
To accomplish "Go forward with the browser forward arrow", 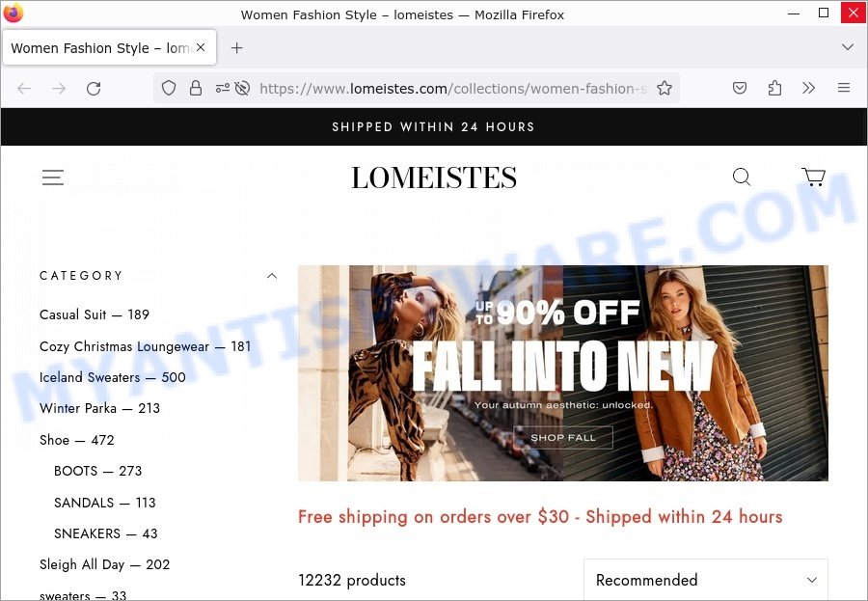I will 59,88.
